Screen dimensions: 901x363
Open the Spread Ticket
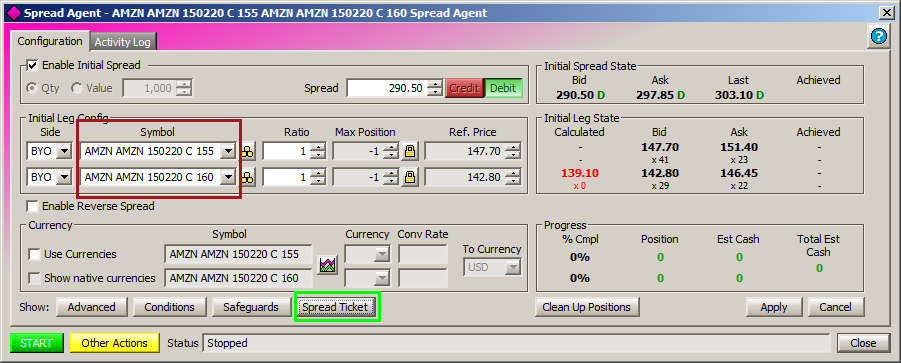335,307
